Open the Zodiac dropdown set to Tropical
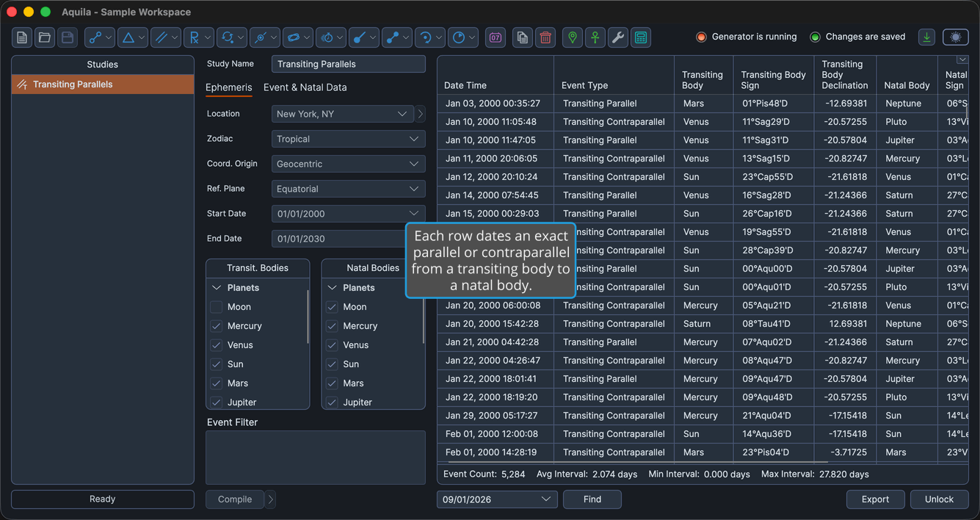The height and width of the screenshot is (520, 980). click(x=348, y=139)
